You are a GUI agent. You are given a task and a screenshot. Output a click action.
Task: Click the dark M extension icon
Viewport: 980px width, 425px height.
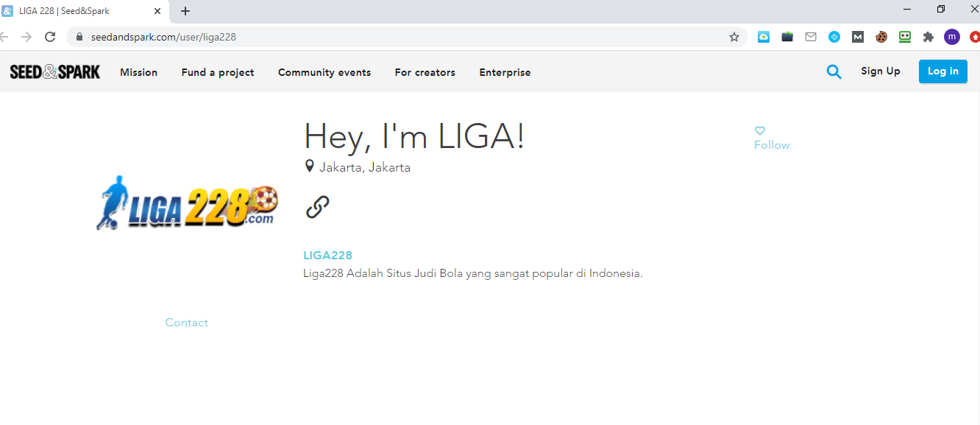coord(858,37)
